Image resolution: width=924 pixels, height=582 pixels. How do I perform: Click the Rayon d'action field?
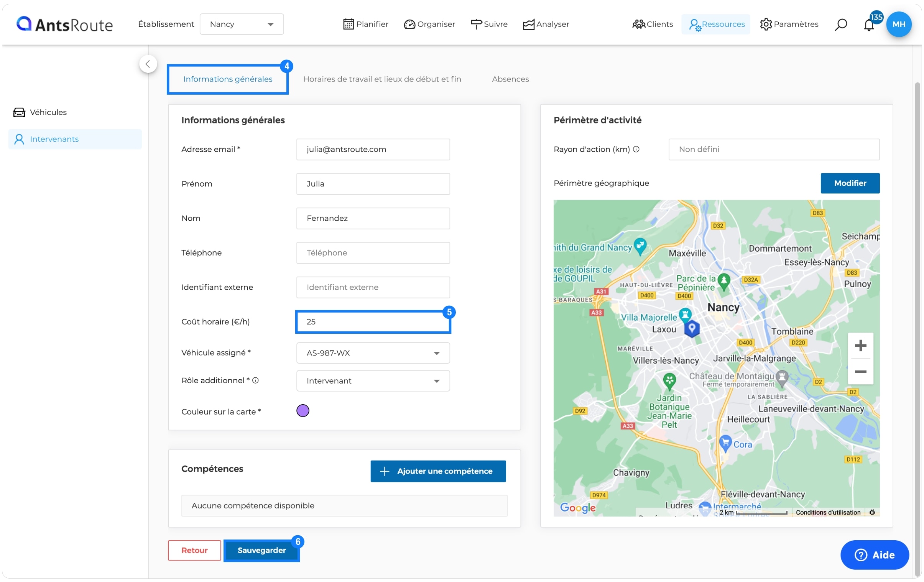click(774, 149)
